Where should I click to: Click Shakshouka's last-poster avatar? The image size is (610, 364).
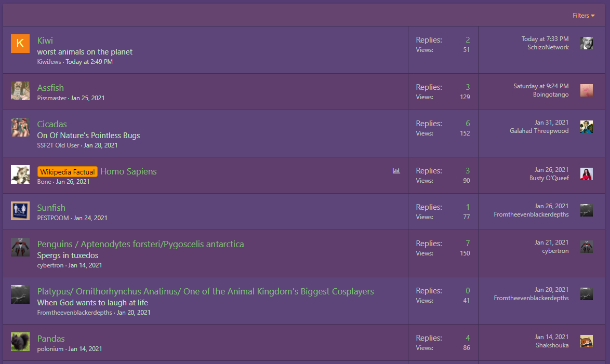pos(587,341)
